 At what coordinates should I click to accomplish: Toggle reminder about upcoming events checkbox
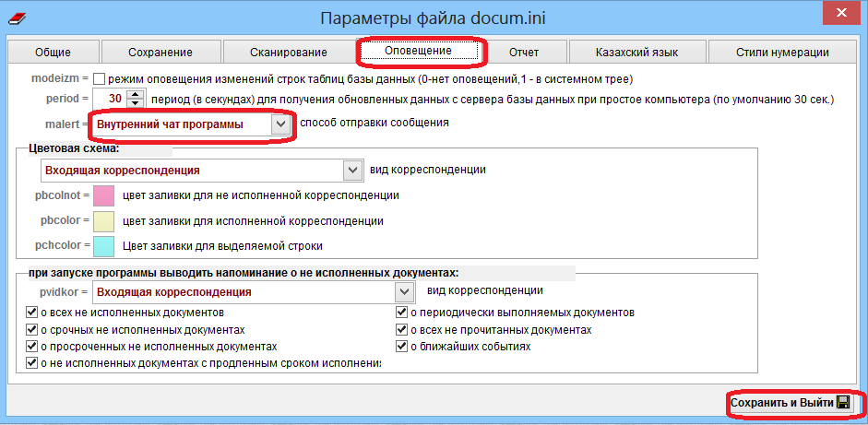(x=401, y=347)
